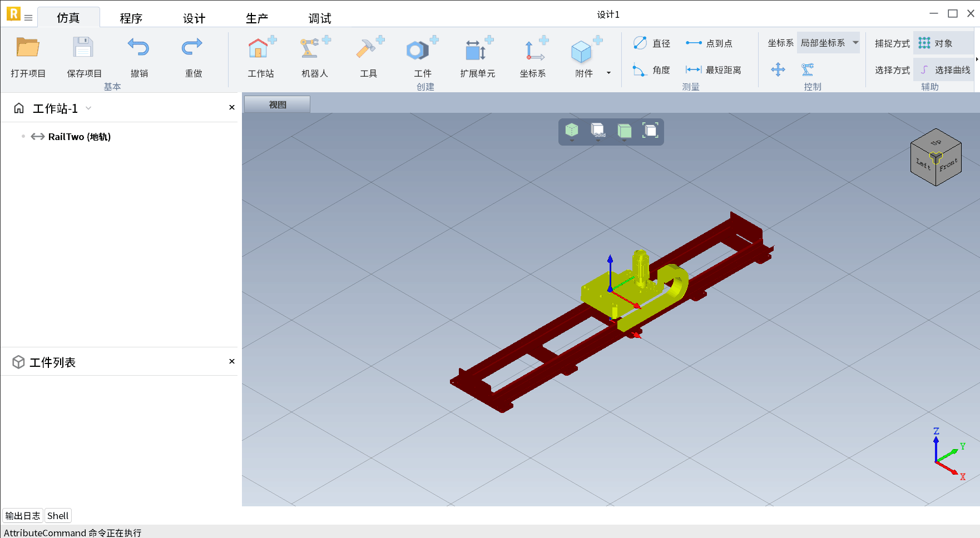The width and height of the screenshot is (980, 538).
Task: Click the Undo (撤销) arrow icon
Action: pyautogui.click(x=138, y=48)
